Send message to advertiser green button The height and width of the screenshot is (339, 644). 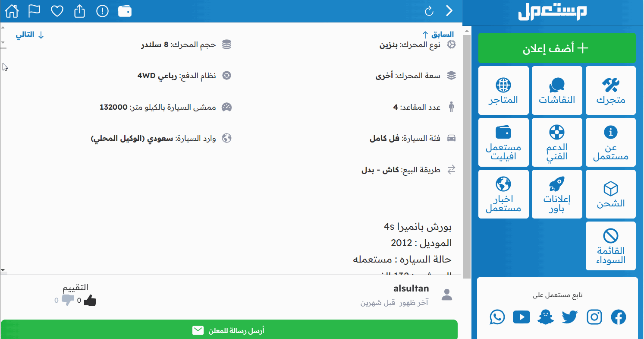click(x=229, y=330)
